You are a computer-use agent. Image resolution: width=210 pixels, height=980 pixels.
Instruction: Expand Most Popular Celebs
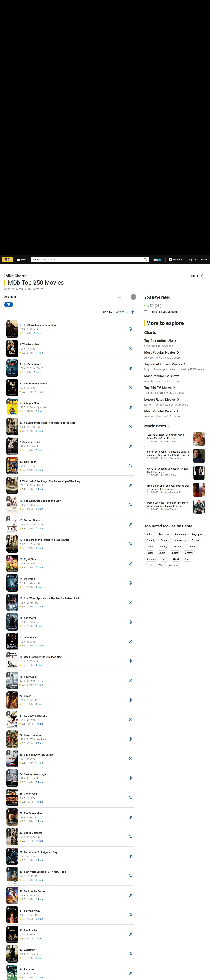pos(161,411)
